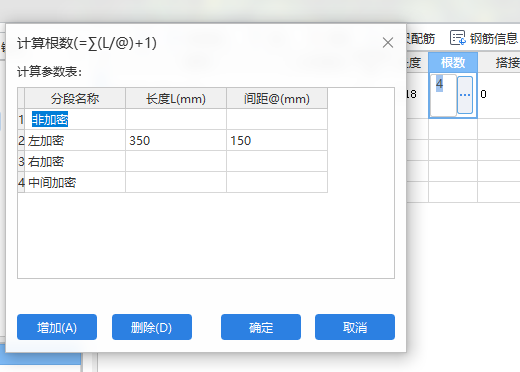The height and width of the screenshot is (372, 520).
Task: Click the 长度L(mm) column header
Action: [x=176, y=98]
